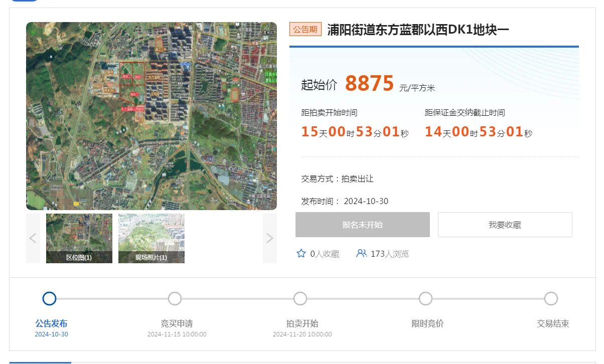Select the 竞买申请 timeline step circle
The height and width of the screenshot is (364, 604).
(x=175, y=299)
